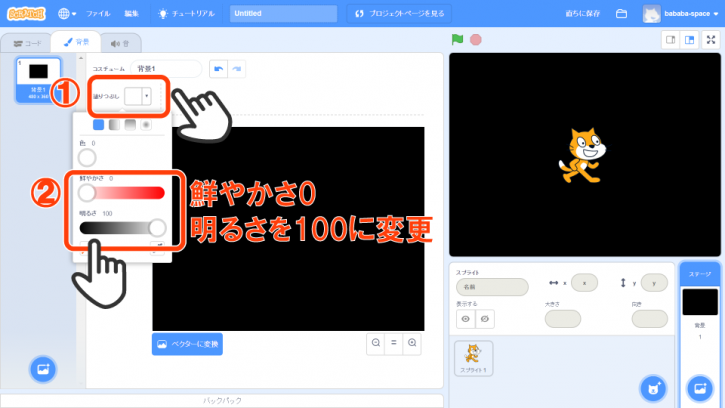Enter full screen stage mode
Screen dimensions: 725x408
[x=710, y=40]
